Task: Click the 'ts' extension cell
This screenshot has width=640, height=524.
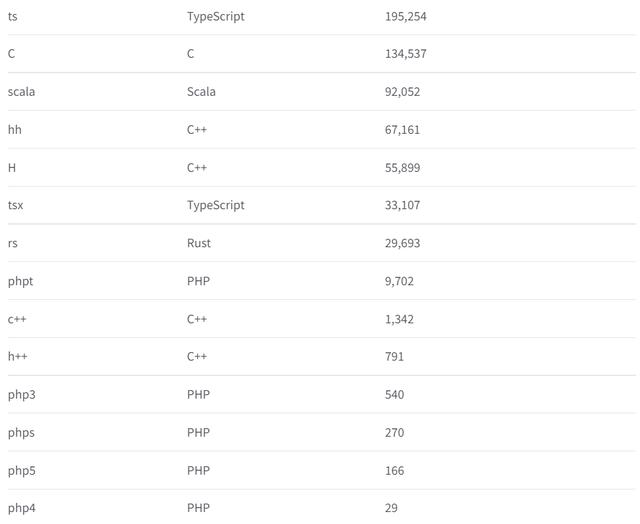Action: [13, 17]
